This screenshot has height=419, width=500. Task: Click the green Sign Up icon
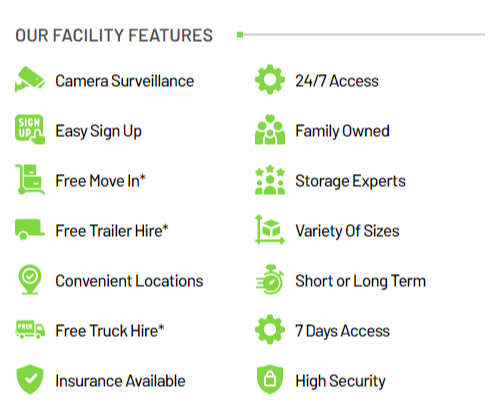(x=30, y=130)
